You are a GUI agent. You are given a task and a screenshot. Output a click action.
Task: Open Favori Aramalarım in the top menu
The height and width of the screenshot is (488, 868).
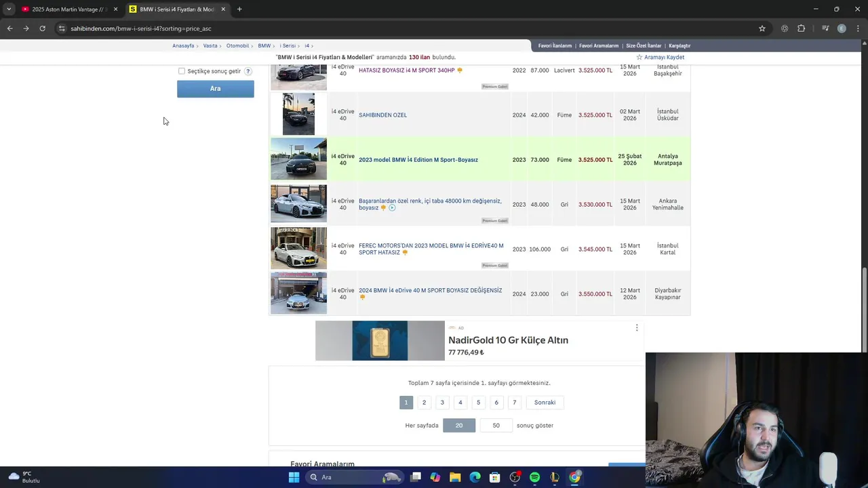tap(599, 46)
